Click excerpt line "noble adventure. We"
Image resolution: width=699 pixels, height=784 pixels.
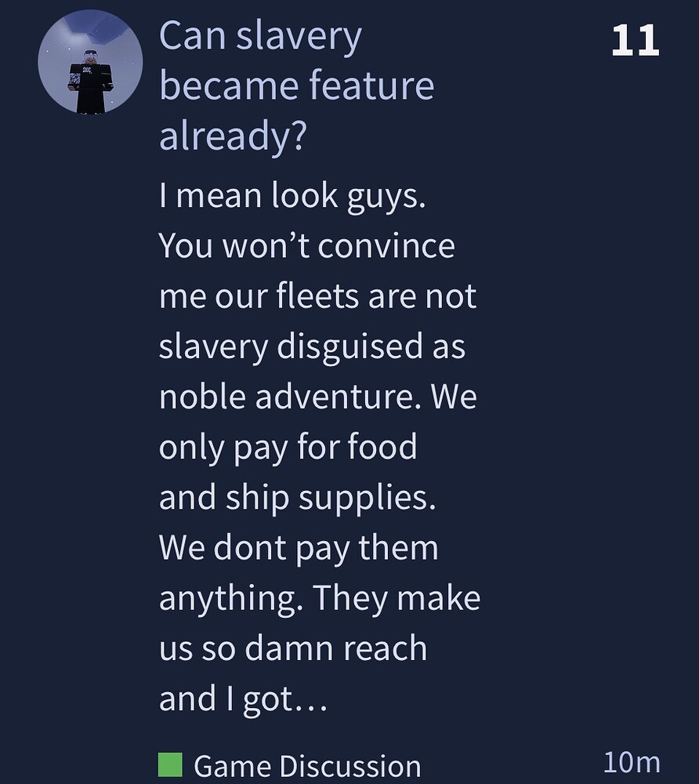tap(317, 397)
